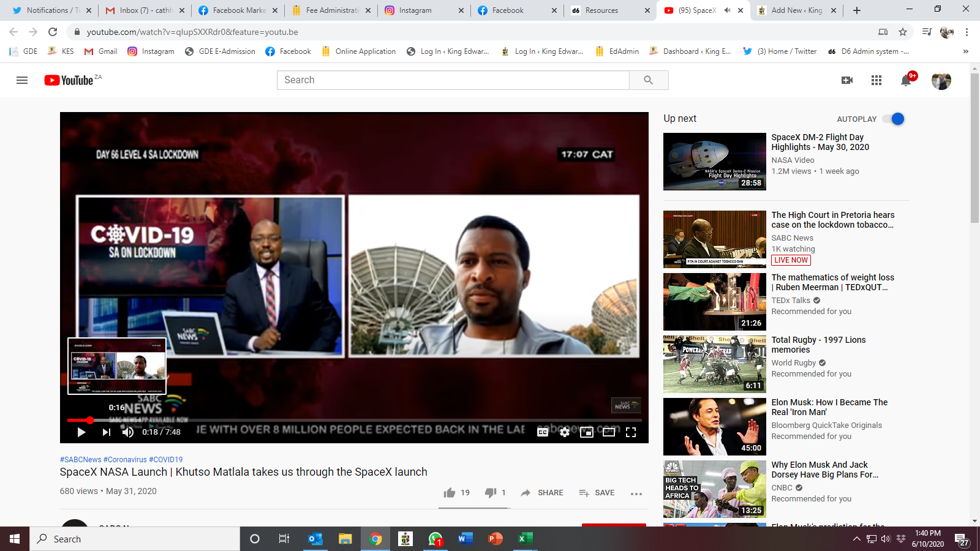Viewport: 980px width, 551px height.
Task: Click the #SABCNews hashtag link
Action: [x=80, y=459]
